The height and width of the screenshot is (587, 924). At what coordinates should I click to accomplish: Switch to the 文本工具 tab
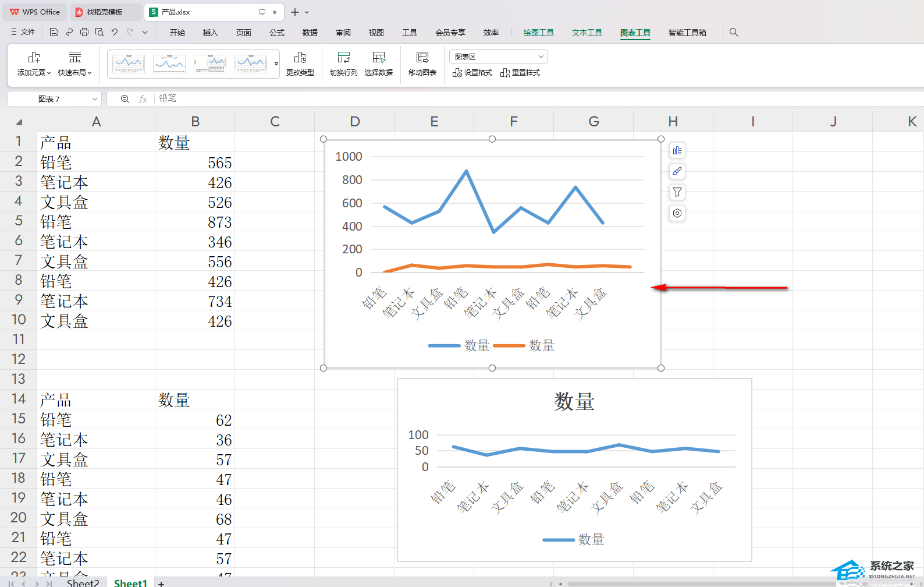tap(587, 33)
